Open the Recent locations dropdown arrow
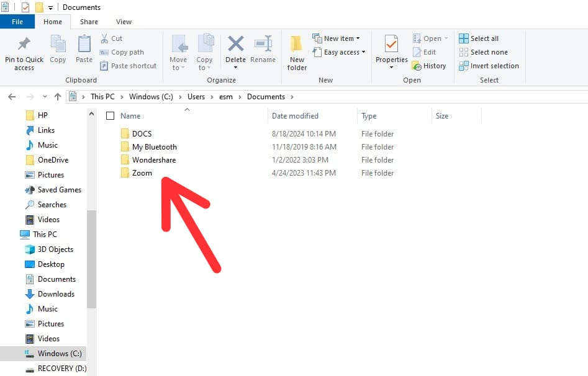The width and height of the screenshot is (588, 376). click(x=45, y=97)
